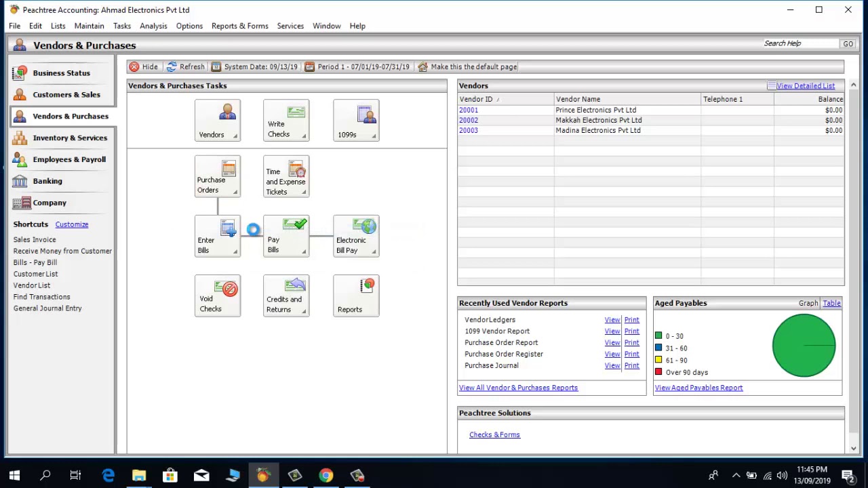Open Void Checks task icon
868x488 pixels.
pyautogui.click(x=217, y=296)
